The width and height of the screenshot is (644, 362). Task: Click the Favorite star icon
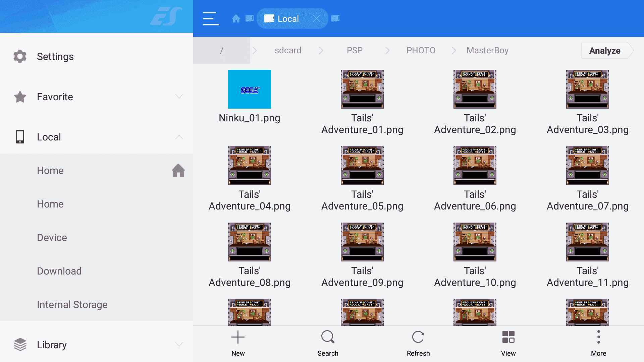coord(20,97)
